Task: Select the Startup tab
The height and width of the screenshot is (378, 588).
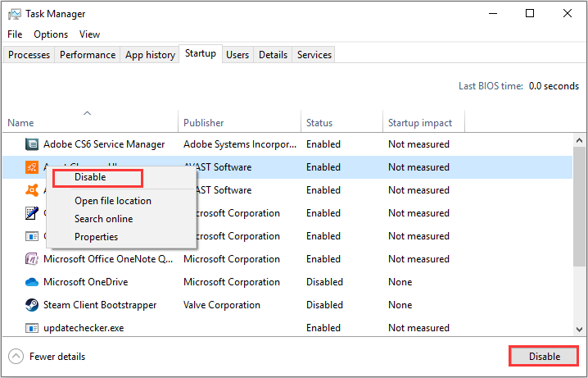Action: pyautogui.click(x=201, y=53)
